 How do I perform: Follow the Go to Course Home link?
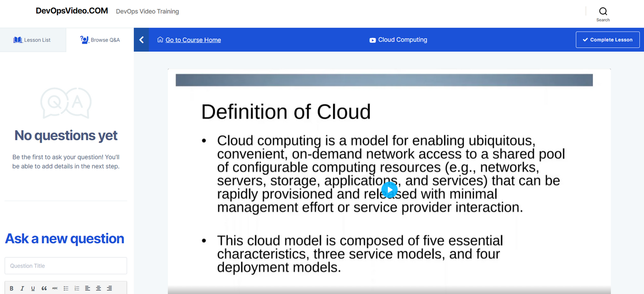[193, 40]
